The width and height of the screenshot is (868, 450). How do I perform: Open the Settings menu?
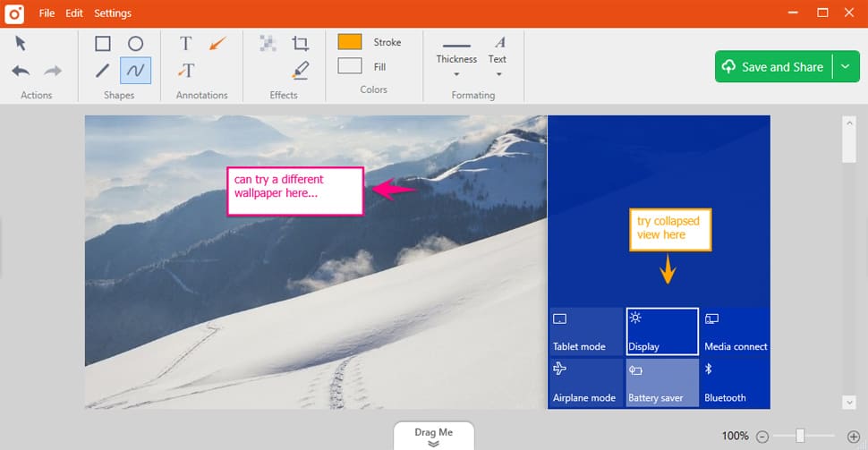(113, 13)
